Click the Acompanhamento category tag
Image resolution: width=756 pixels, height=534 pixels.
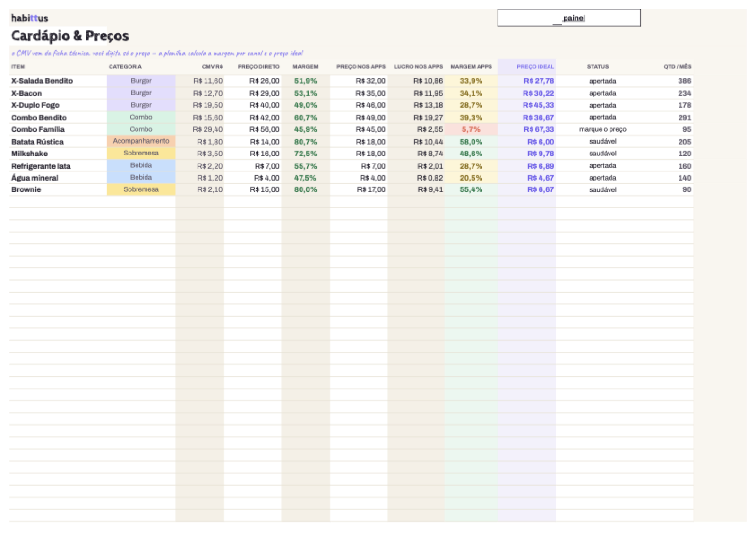(141, 141)
